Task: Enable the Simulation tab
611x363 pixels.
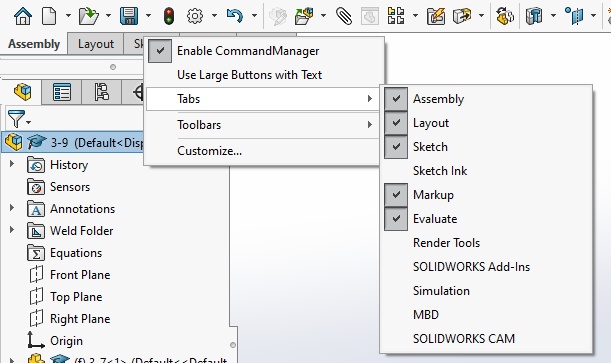Action: click(x=441, y=291)
